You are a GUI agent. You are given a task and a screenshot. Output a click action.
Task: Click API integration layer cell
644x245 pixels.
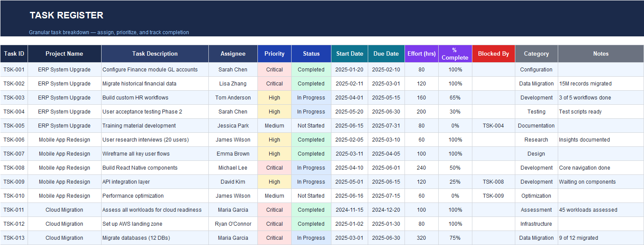(155, 181)
